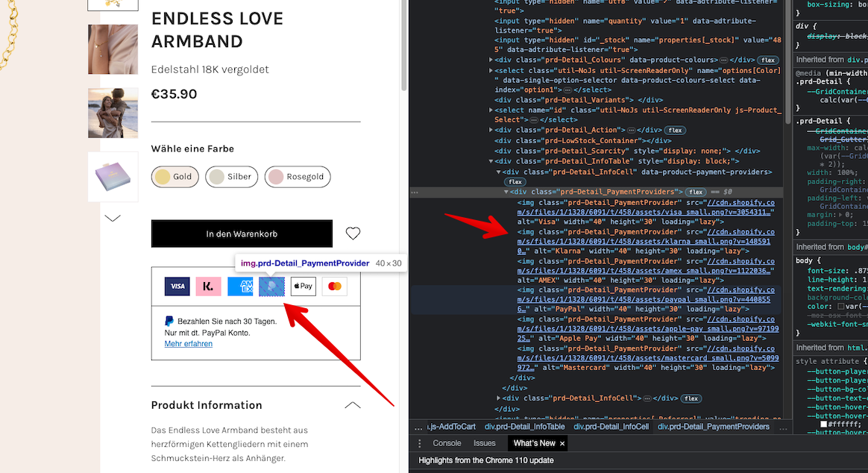Select Silber color option
Screen dimensions: 868x473
[x=231, y=177]
